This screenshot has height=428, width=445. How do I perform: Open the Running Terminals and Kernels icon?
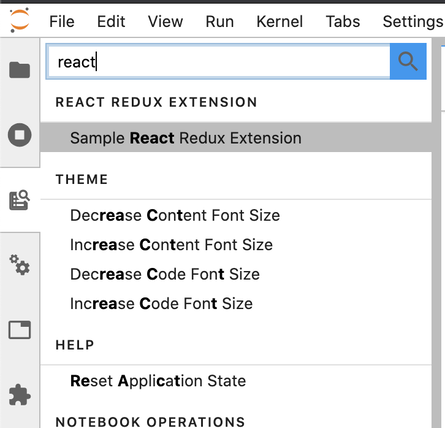click(20, 135)
